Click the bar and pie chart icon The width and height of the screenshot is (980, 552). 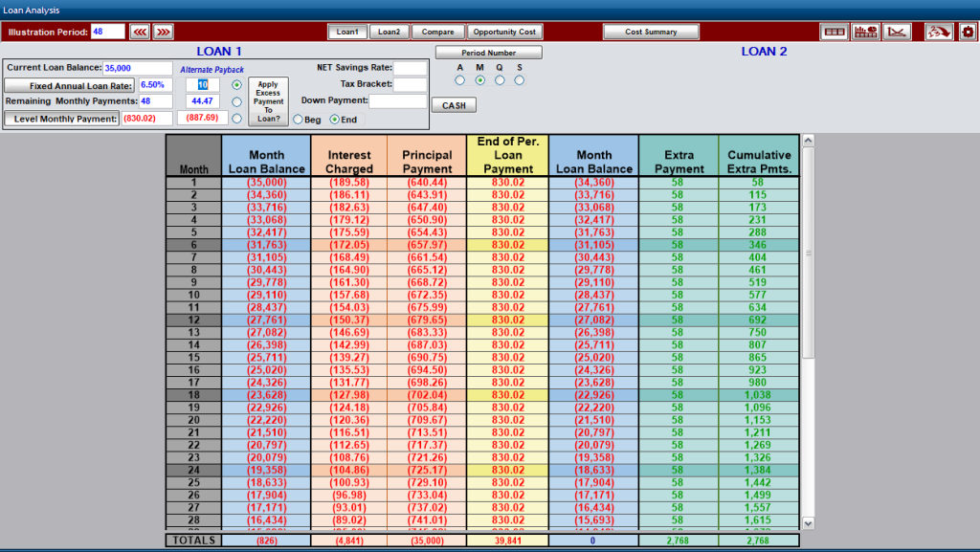tap(866, 32)
